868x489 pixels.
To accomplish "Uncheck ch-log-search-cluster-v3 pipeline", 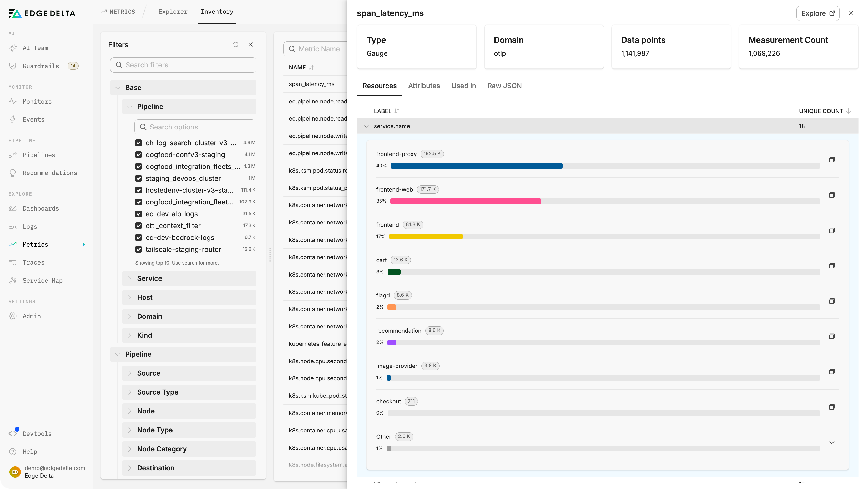I will (x=139, y=143).
